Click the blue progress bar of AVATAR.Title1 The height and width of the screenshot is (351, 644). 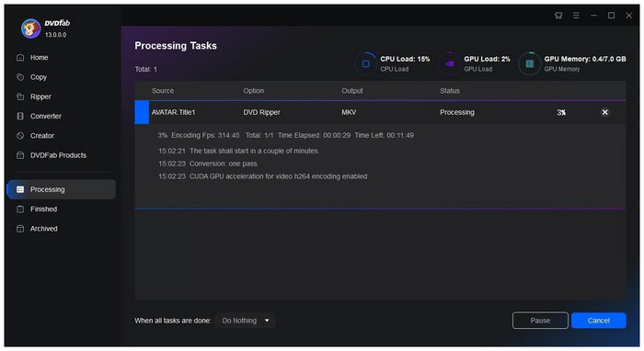[x=142, y=112]
